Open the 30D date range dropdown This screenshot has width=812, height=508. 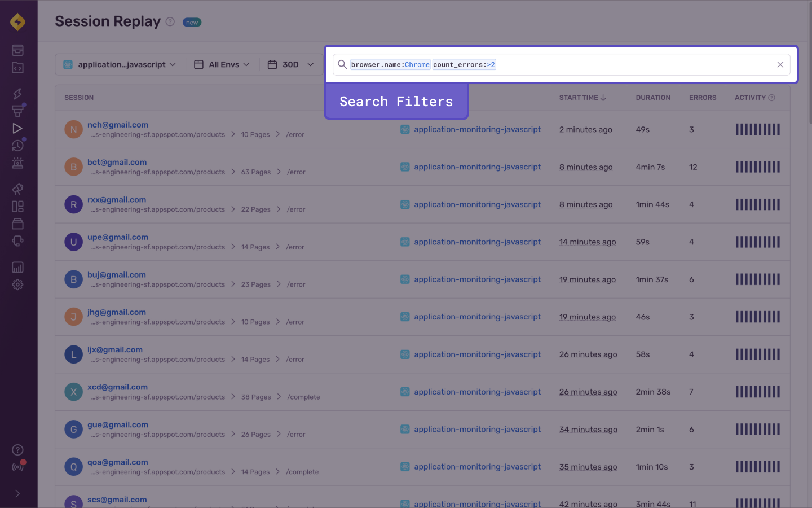pos(290,64)
